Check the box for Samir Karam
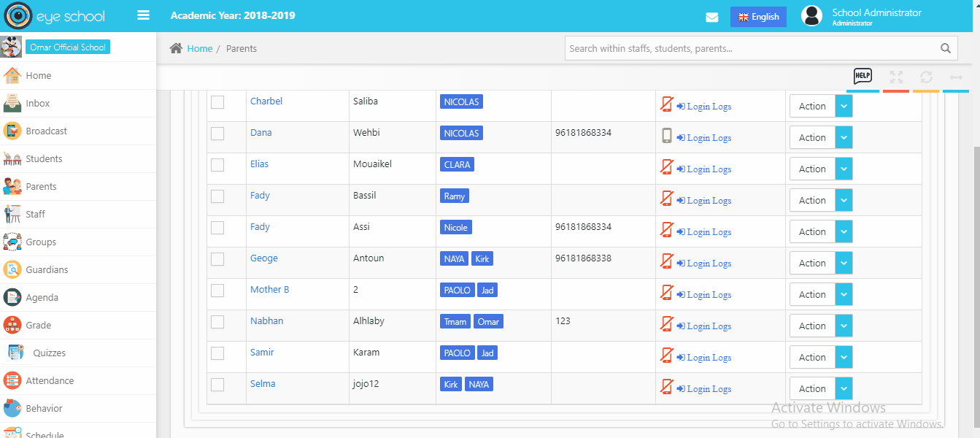Screen dimensions: 980x438 (217, 353)
